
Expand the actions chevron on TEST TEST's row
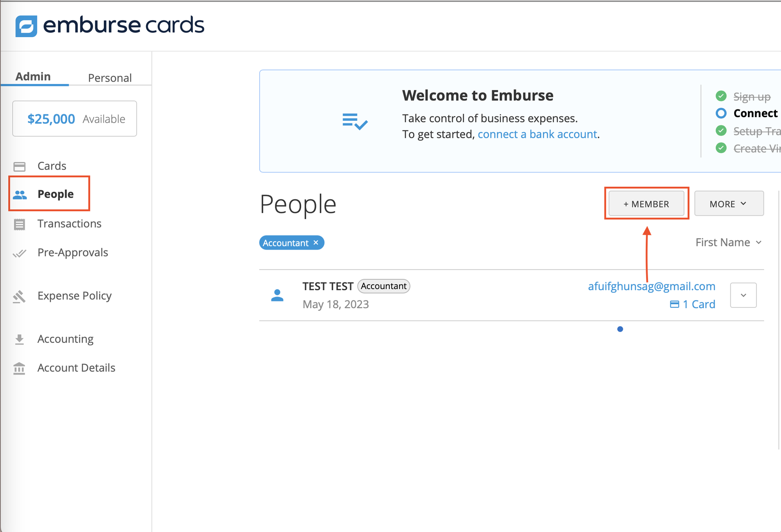tap(743, 295)
